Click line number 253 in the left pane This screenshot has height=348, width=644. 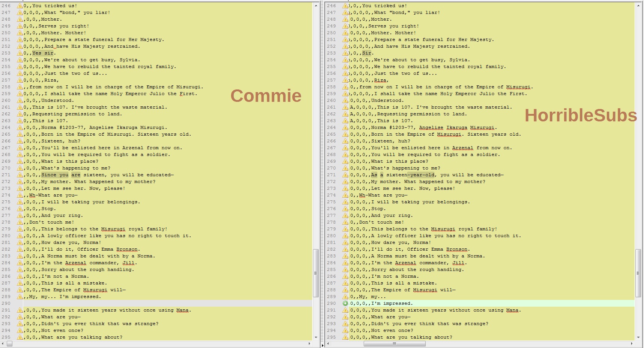pyautogui.click(x=6, y=53)
